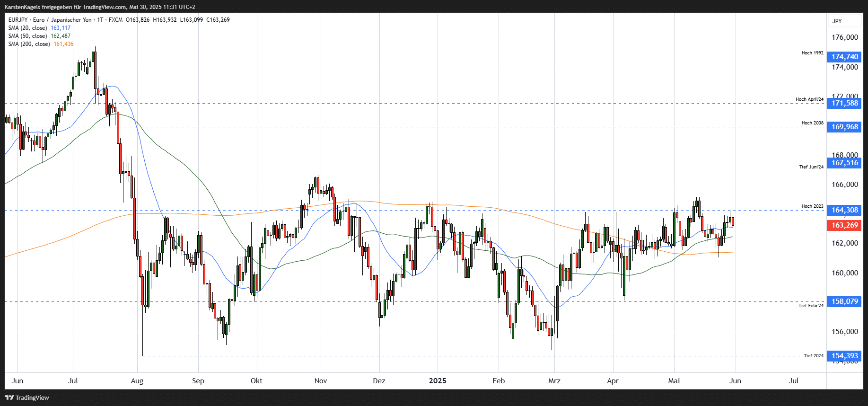Screen dimensions: 868x406
Task: Click the SMA (20, close) indicator legend
Action: (27, 28)
